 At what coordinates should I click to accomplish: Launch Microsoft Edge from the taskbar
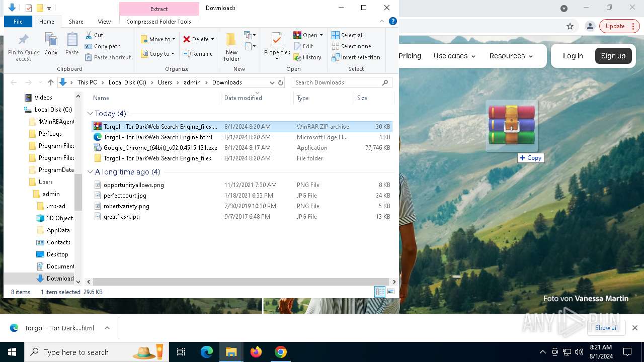coord(207,352)
